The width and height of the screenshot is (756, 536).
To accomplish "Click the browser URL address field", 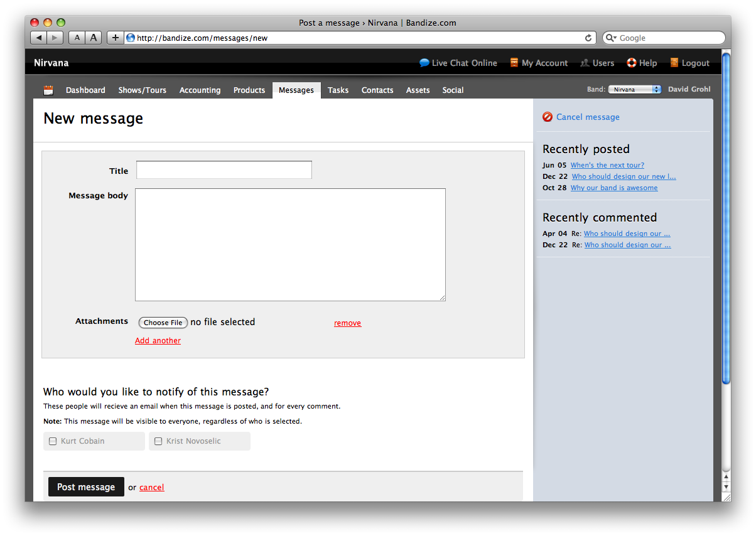I will [x=360, y=38].
